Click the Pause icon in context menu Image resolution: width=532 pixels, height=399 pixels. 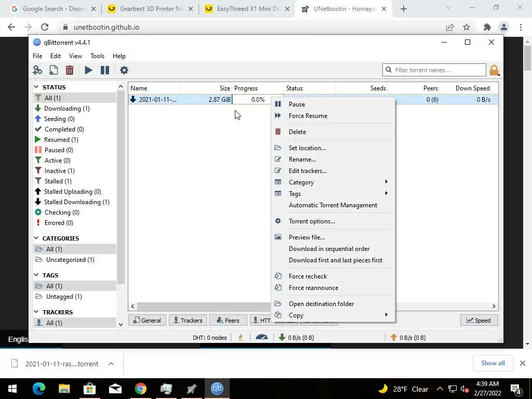click(x=278, y=104)
